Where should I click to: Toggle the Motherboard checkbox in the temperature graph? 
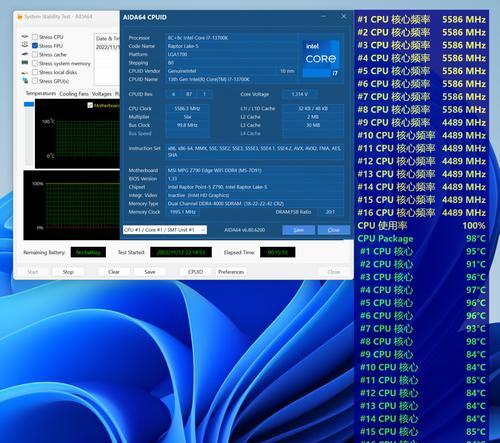(90, 105)
